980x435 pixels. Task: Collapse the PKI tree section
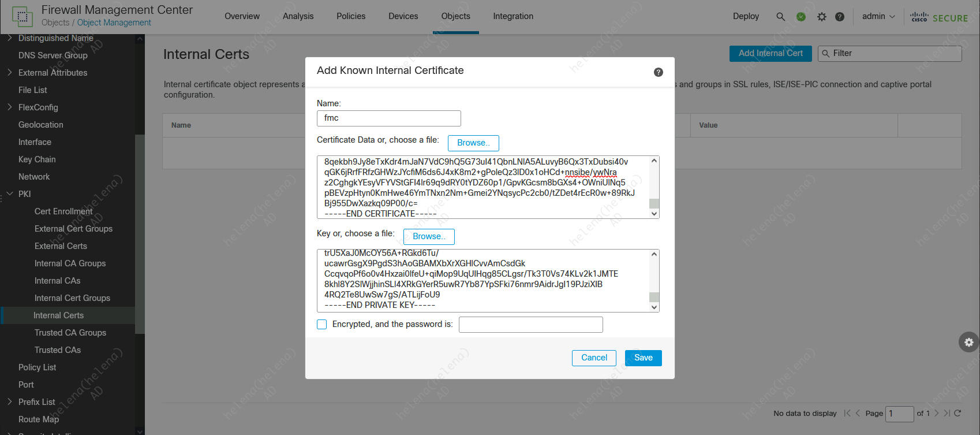pos(10,194)
